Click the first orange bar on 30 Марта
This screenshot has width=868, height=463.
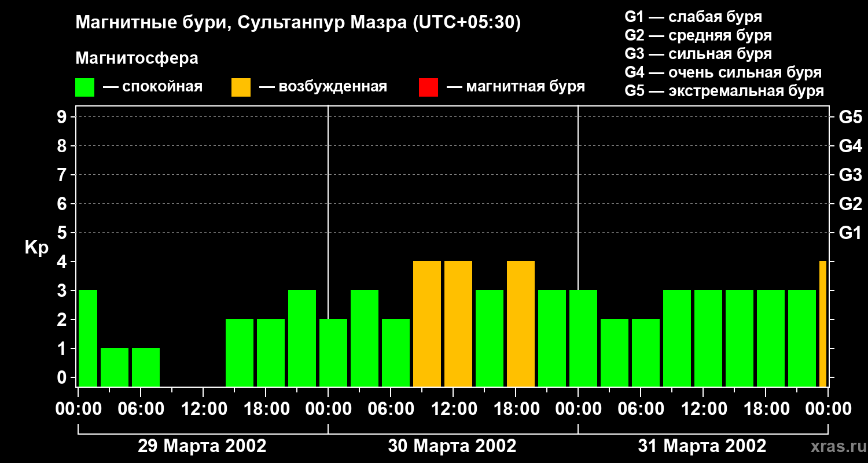(427, 324)
